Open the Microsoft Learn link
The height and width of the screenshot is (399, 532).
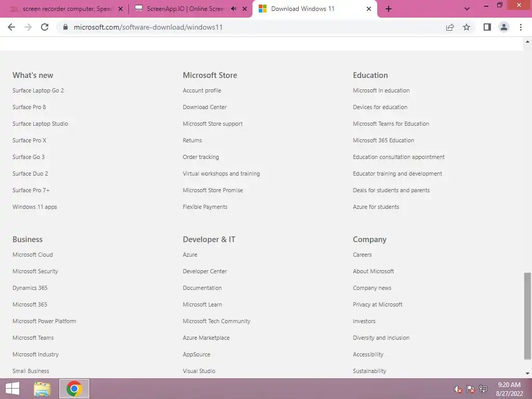point(202,304)
